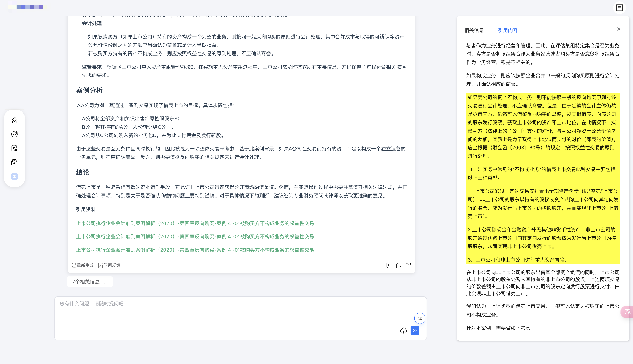The image size is (633, 364).
Task: Click the upload cloud icon
Action: coord(403,330)
